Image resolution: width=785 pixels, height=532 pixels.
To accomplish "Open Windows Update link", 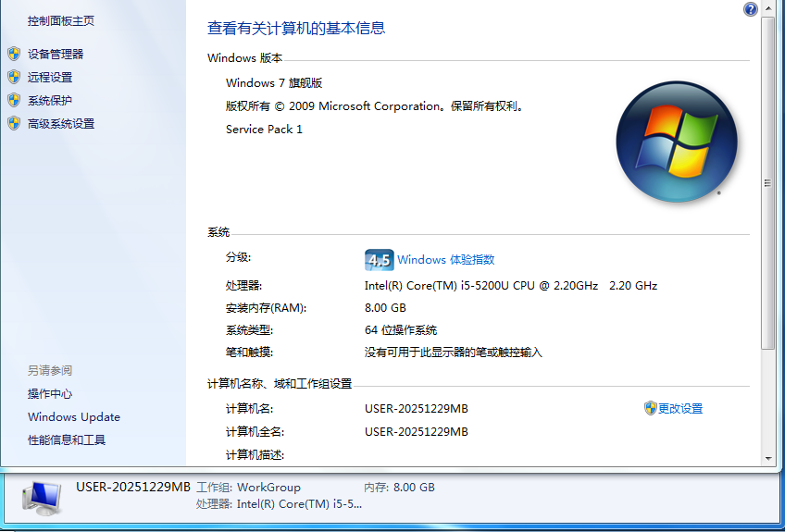I will (74, 417).
